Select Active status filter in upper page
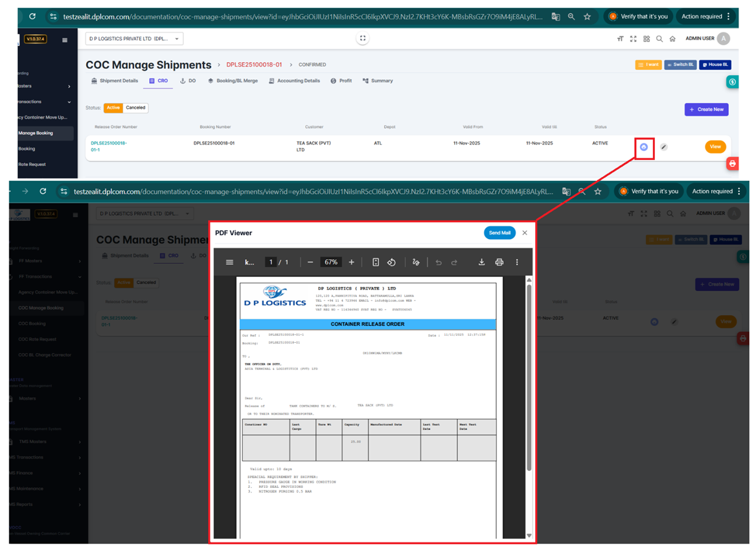The height and width of the screenshot is (554, 756). pos(113,108)
